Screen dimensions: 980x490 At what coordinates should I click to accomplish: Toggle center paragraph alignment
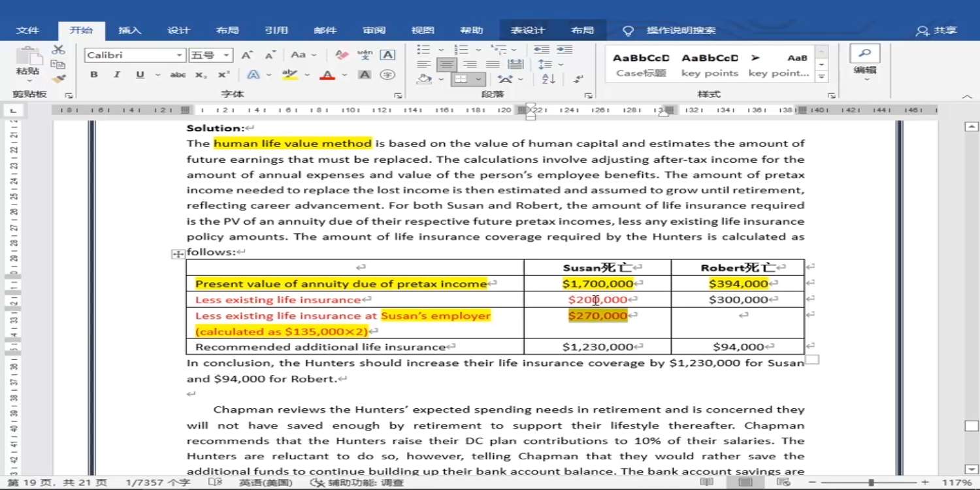[447, 64]
